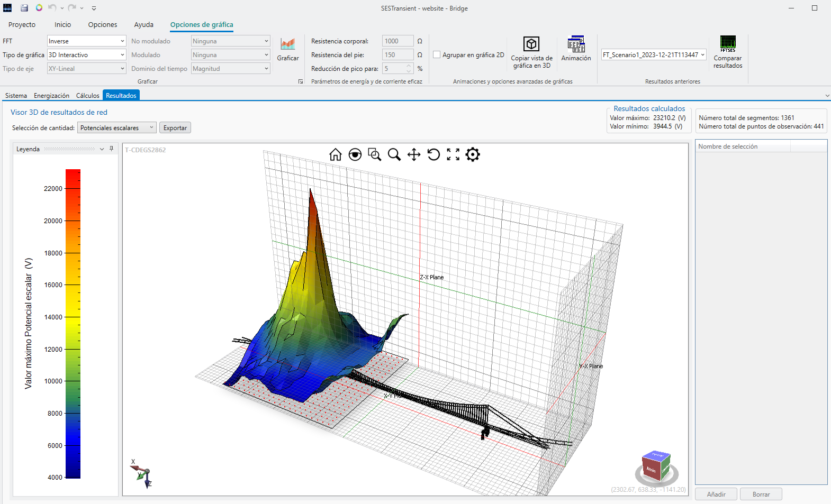Select the pan move arrows tool
This screenshot has height=504, width=831.
414,154
